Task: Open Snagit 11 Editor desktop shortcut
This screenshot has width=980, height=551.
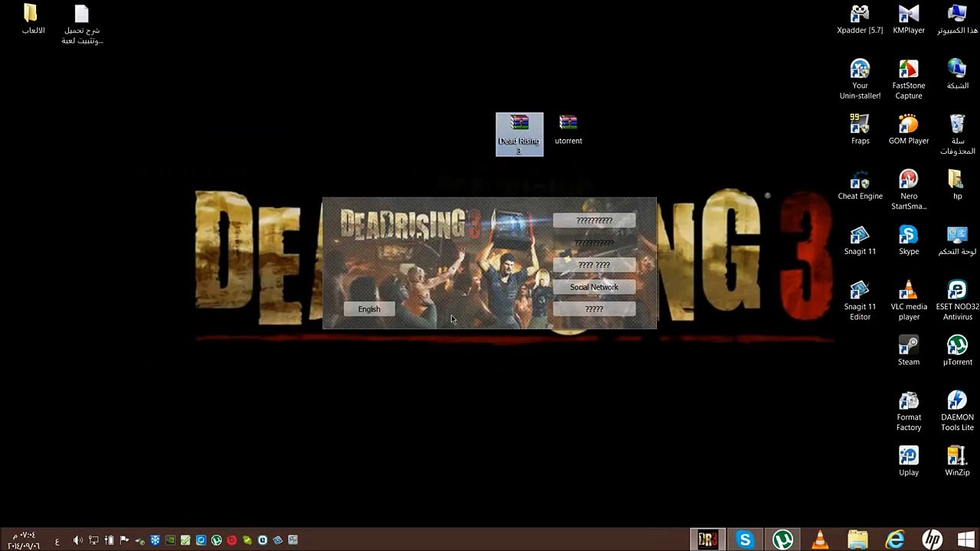Action: pyautogui.click(x=860, y=301)
